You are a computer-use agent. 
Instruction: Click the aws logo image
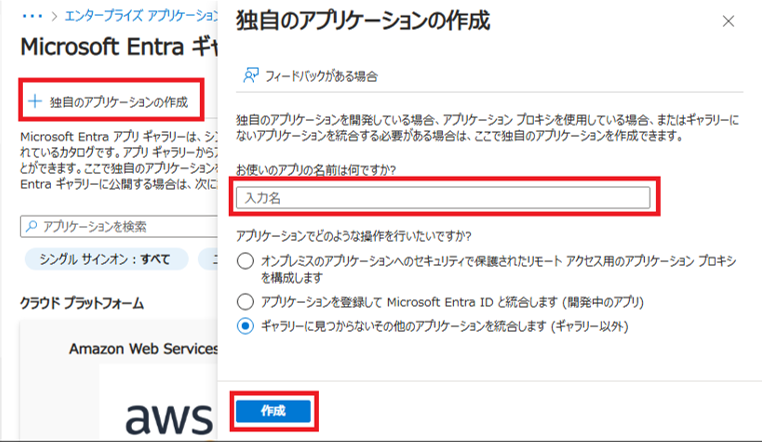(169, 418)
